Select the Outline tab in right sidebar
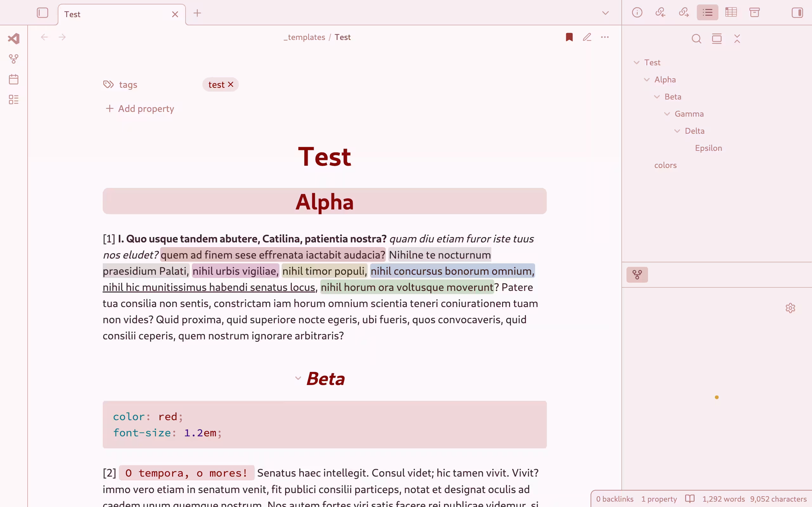This screenshot has height=507, width=812. tap(707, 13)
